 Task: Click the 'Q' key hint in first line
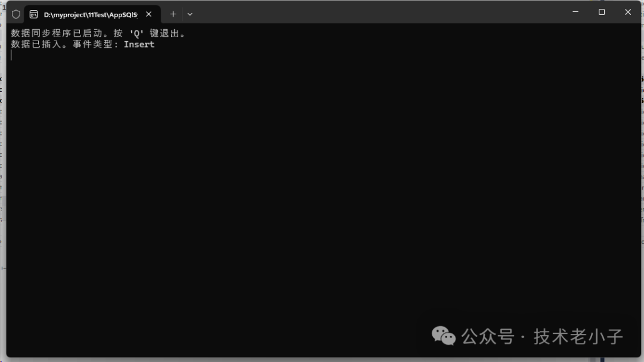click(x=137, y=33)
